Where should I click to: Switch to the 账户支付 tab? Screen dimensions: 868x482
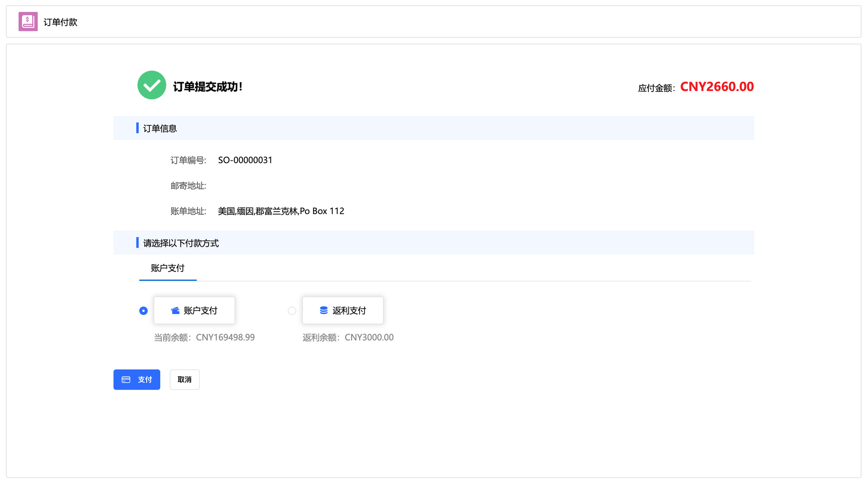(x=168, y=268)
